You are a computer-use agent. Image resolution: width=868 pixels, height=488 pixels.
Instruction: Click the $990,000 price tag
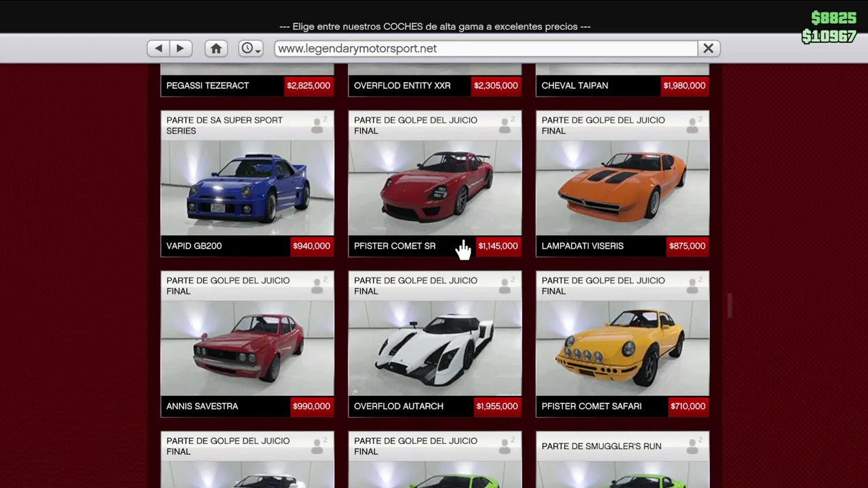(311, 406)
